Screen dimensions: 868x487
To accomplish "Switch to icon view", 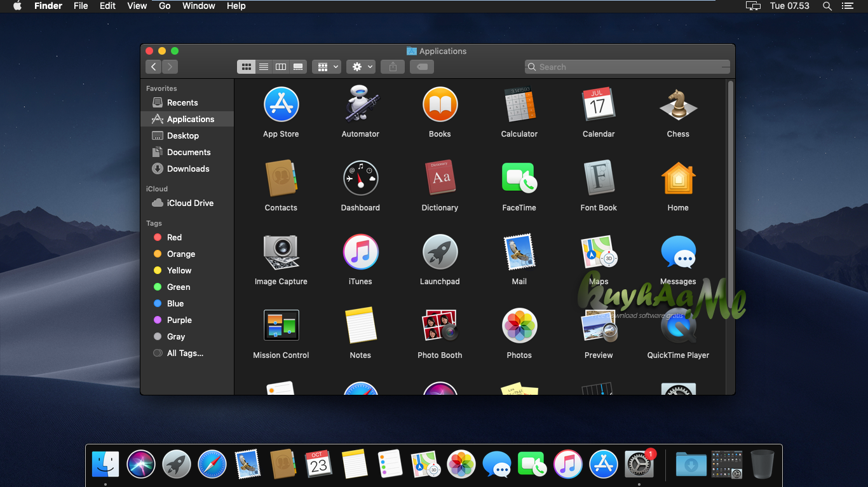I will click(247, 67).
